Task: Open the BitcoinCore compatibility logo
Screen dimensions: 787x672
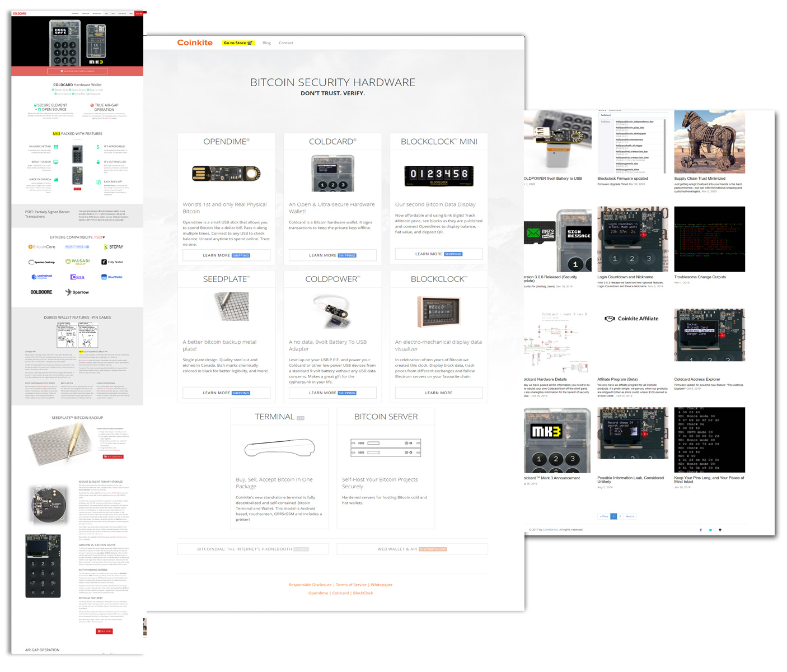Action: click(x=42, y=247)
